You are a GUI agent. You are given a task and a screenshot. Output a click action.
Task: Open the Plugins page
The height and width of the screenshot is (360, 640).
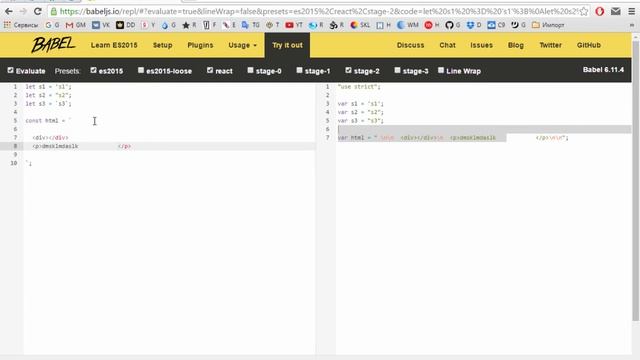tap(200, 45)
